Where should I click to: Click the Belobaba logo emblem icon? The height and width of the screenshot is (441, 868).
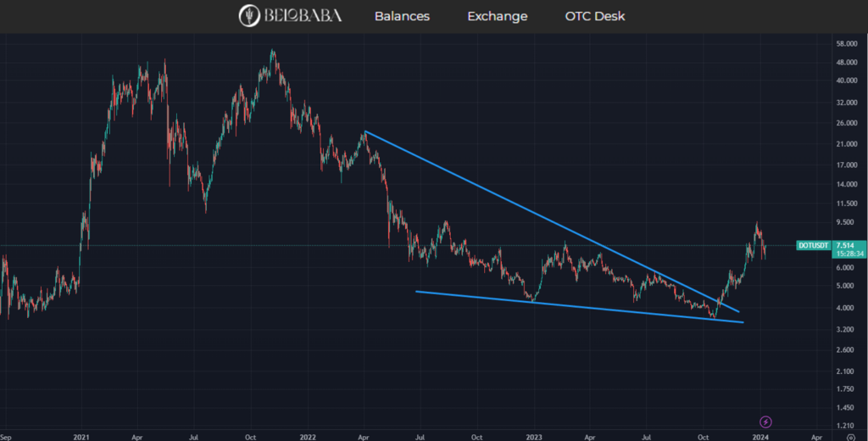click(250, 16)
